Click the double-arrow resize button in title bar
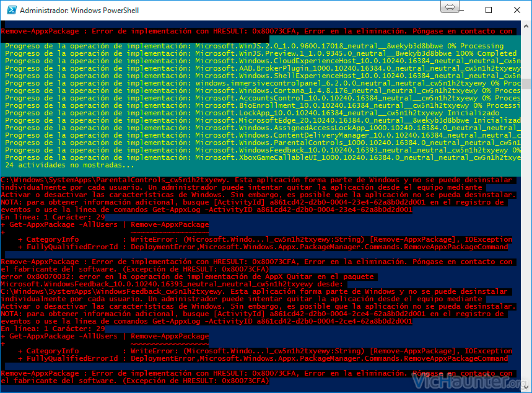532x393 pixels. (x=450, y=7)
